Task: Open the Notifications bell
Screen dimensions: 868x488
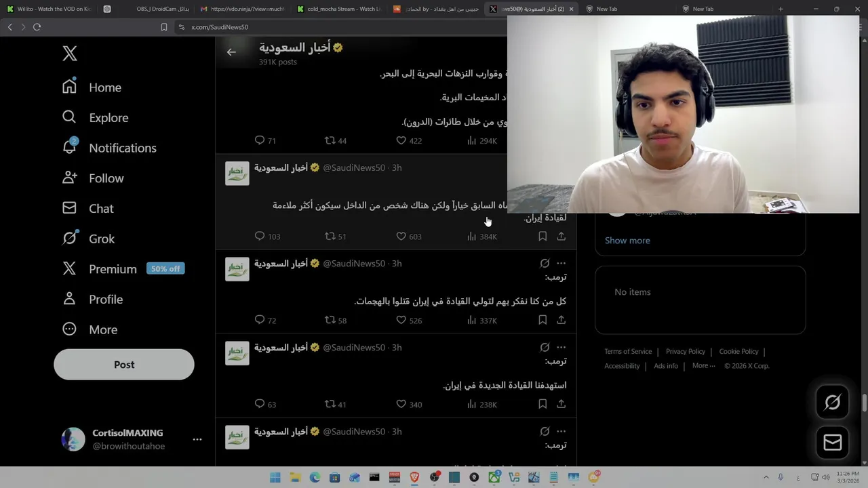Action: coord(108,148)
